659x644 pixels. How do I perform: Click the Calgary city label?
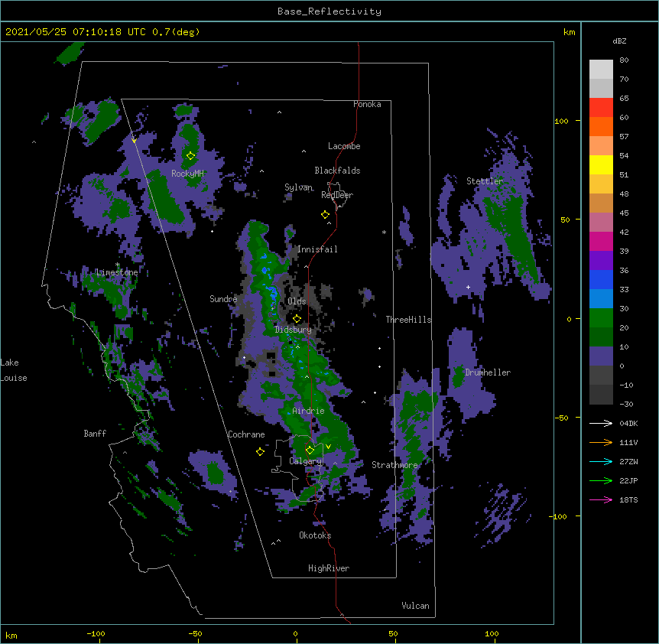click(306, 461)
